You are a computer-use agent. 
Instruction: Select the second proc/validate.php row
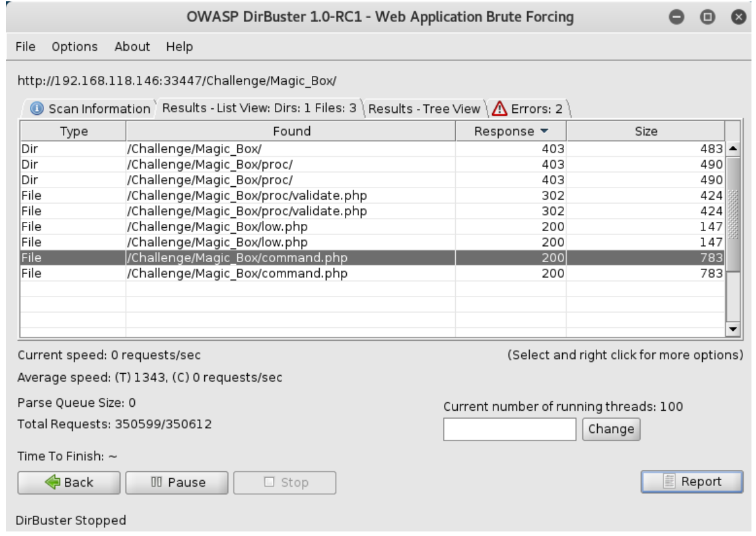pyautogui.click(x=372, y=211)
